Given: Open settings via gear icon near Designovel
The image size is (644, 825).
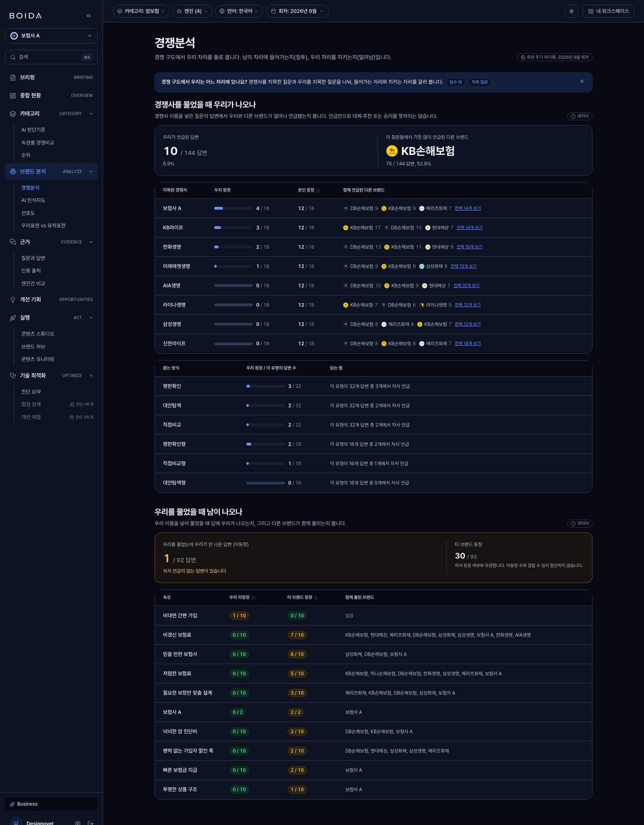Looking at the screenshot, I should click(78, 823).
